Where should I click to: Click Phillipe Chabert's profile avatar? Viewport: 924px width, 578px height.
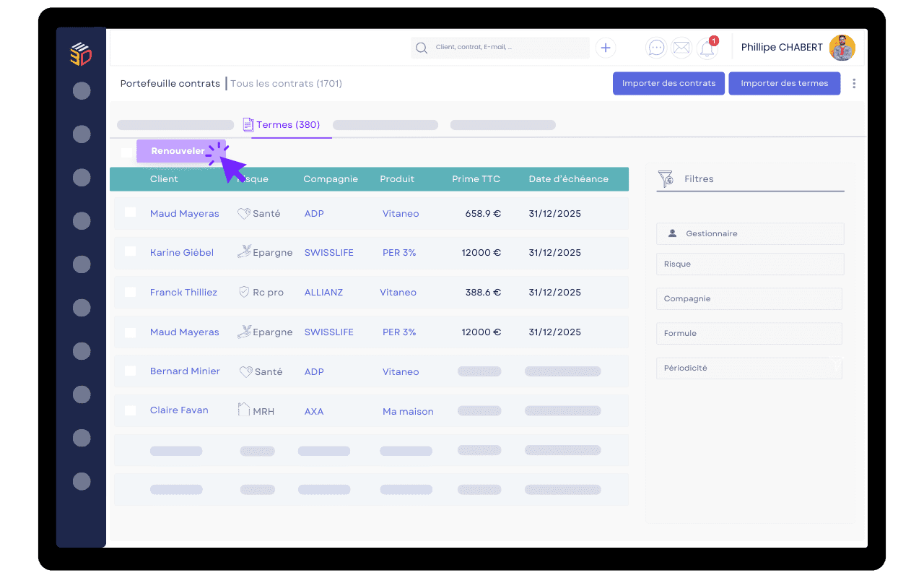coord(842,48)
